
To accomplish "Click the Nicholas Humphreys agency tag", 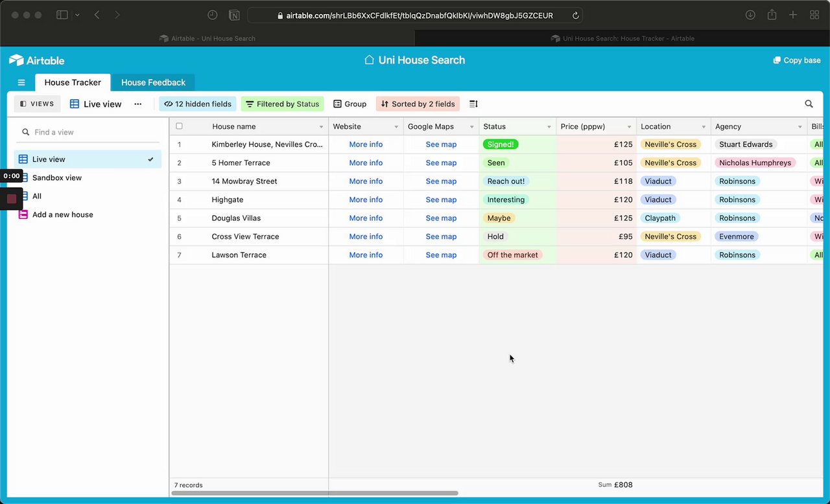I will (x=755, y=163).
